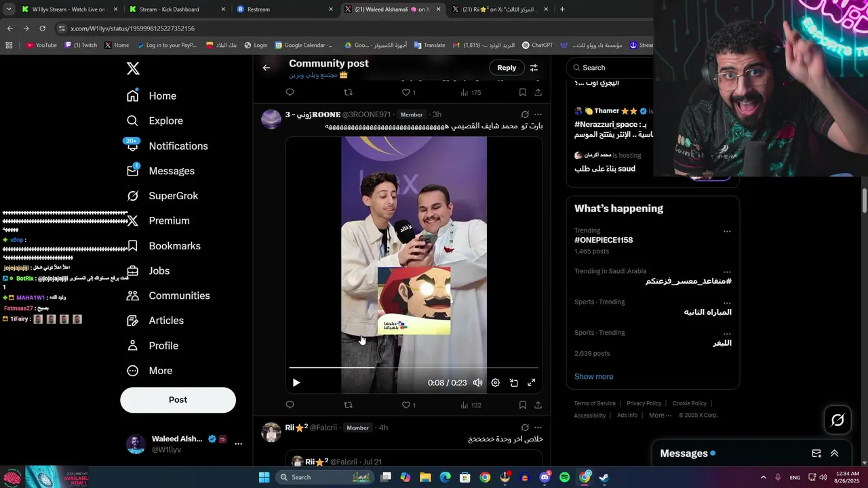Open Discord from the taskbar
Screen dimensions: 868x488
click(x=545, y=477)
